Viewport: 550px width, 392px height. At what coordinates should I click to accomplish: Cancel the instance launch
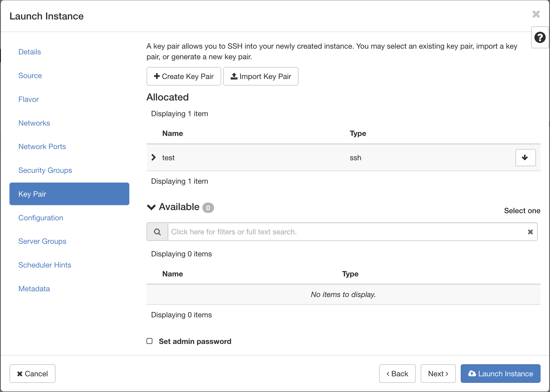pyautogui.click(x=32, y=374)
